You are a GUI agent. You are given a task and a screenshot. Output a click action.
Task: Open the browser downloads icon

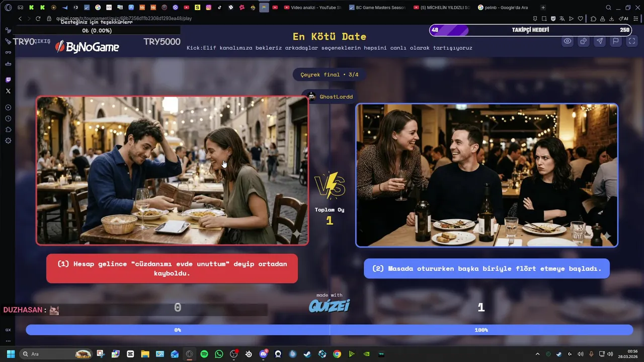click(611, 19)
